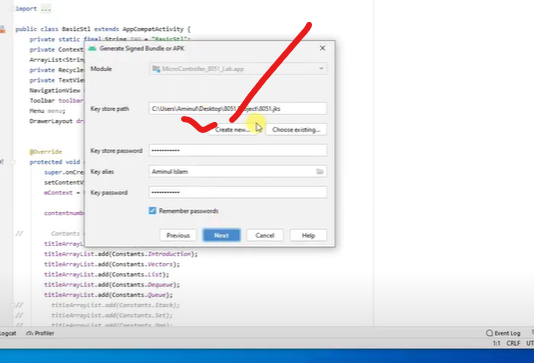
Task: Click the 1:1 cursor position indicator
Action: [x=497, y=343]
